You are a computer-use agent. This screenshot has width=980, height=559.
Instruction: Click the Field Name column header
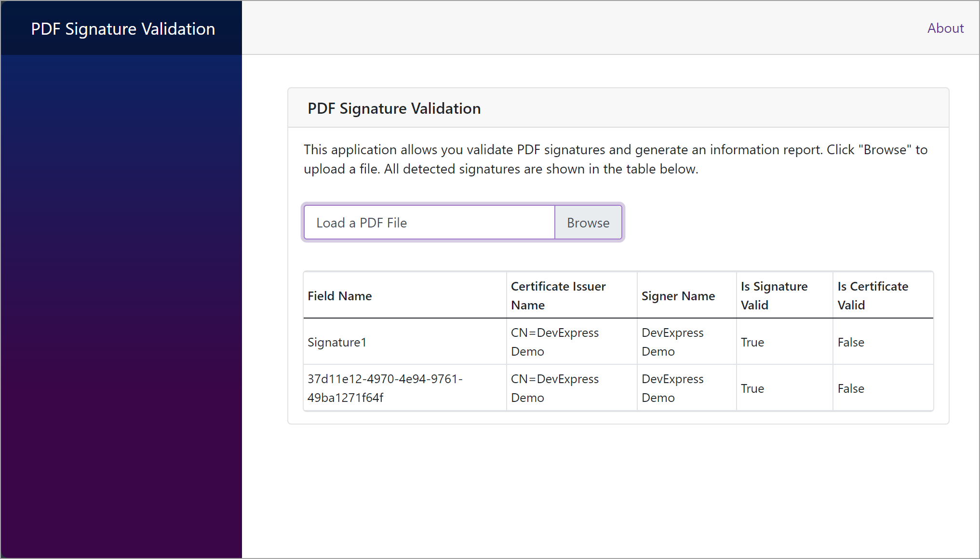(340, 296)
